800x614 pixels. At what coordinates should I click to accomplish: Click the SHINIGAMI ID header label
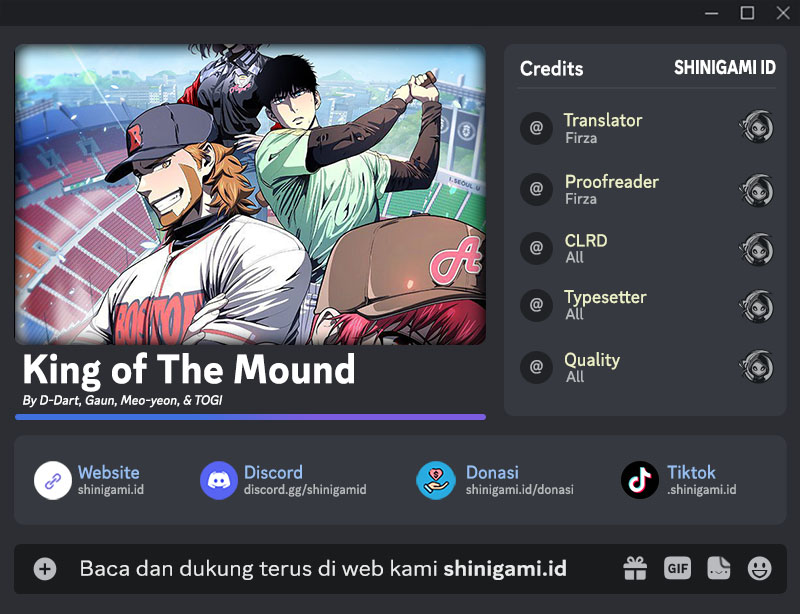click(724, 68)
